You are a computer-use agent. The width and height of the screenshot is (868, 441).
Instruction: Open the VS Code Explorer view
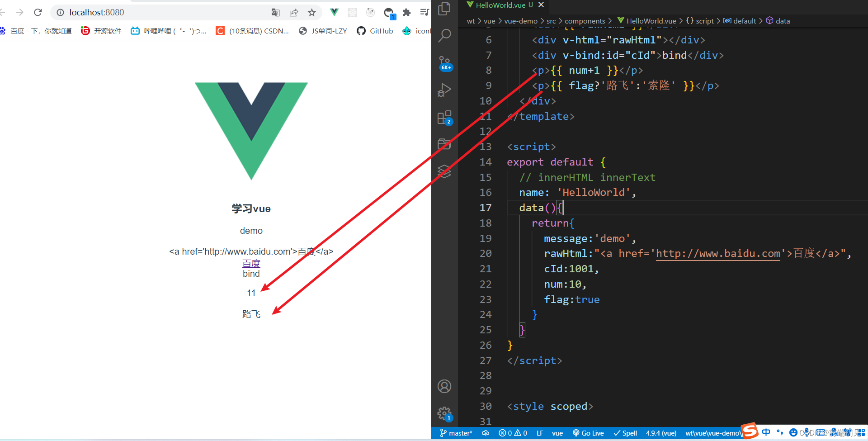445,9
